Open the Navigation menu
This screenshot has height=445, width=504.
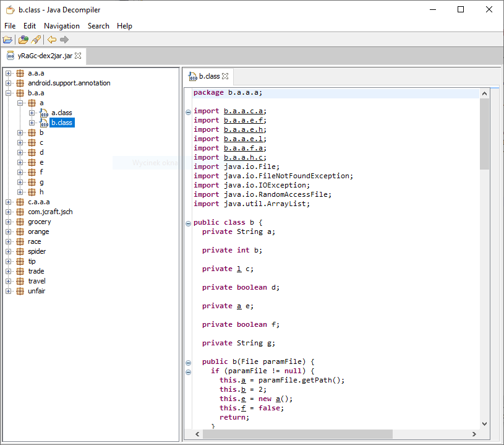tap(61, 26)
